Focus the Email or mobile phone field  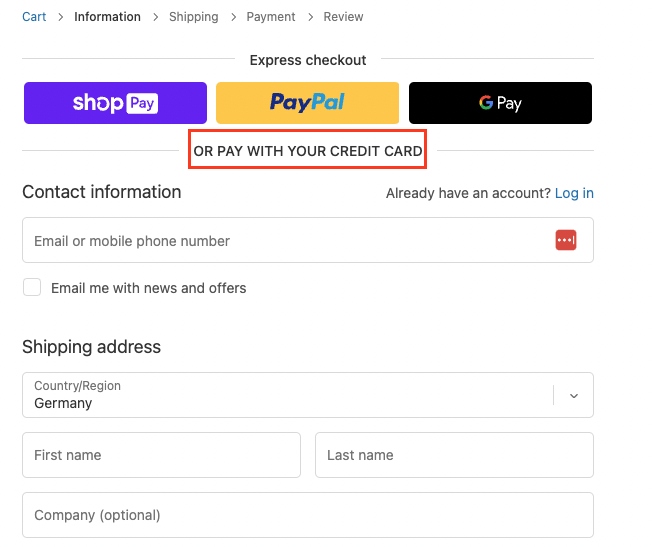point(285,241)
